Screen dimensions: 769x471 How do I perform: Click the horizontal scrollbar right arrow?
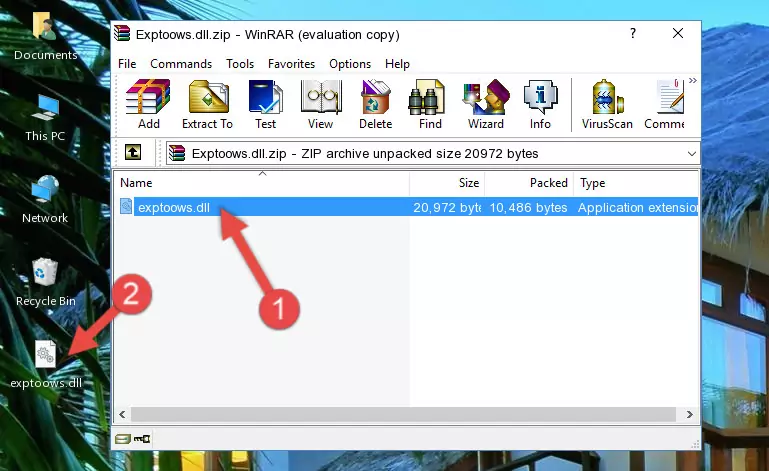(x=690, y=414)
